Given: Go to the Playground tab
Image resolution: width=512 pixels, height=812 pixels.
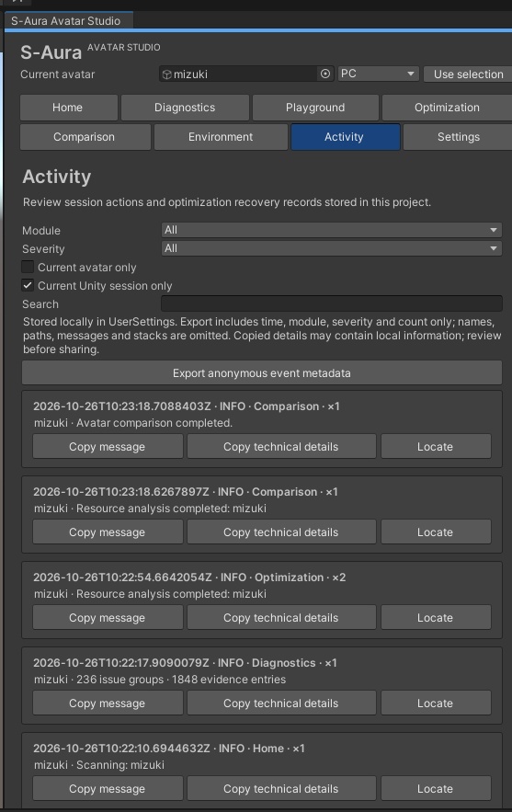Looking at the screenshot, I should point(315,108).
